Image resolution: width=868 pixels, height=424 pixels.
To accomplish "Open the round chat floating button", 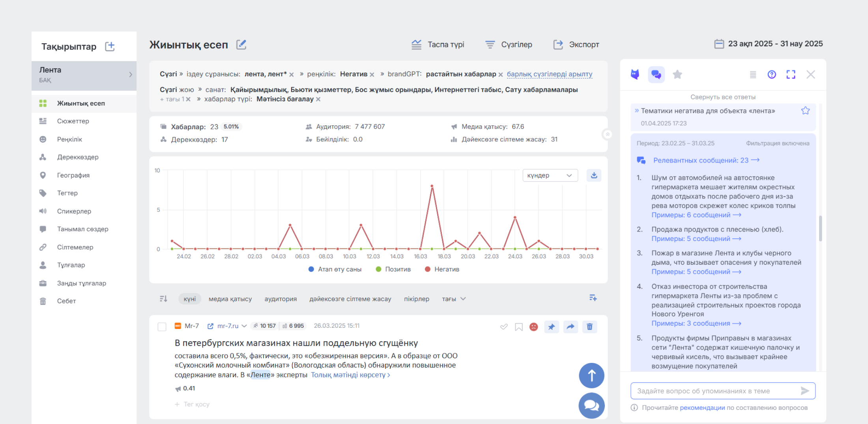I will pos(591,405).
